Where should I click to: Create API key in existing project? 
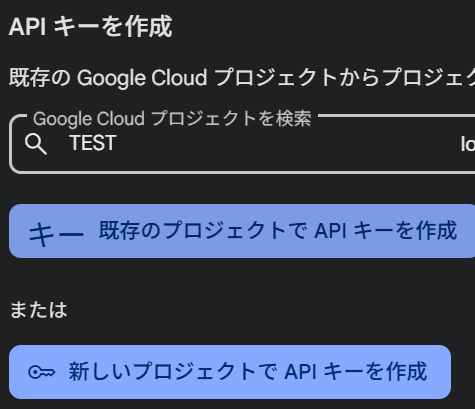[x=242, y=231]
